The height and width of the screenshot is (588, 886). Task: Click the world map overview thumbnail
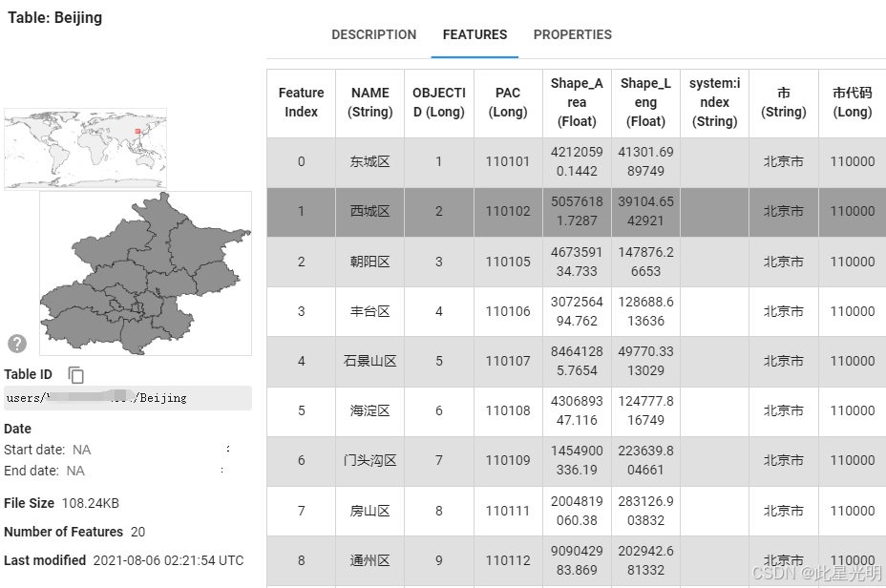[x=85, y=149]
